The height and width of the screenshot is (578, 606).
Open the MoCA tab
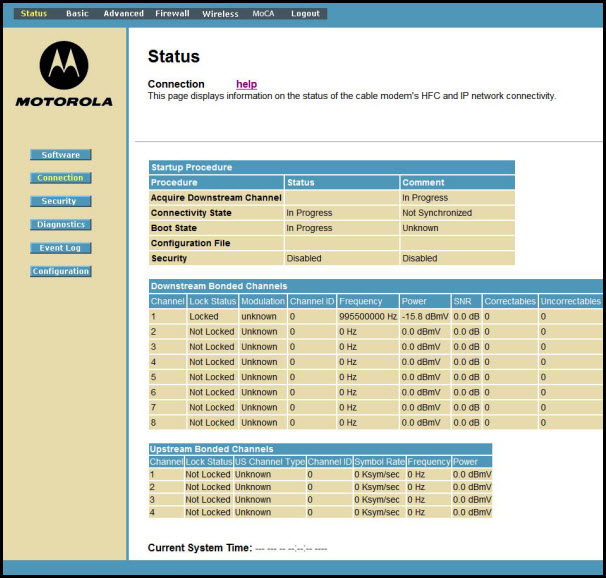[263, 14]
